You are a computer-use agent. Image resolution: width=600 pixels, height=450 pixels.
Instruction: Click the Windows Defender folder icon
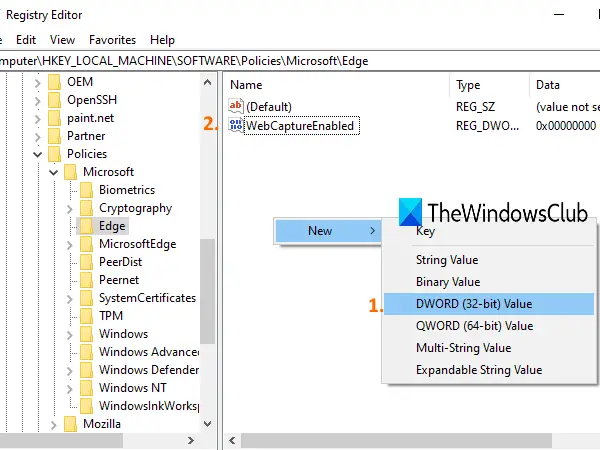pos(86,370)
